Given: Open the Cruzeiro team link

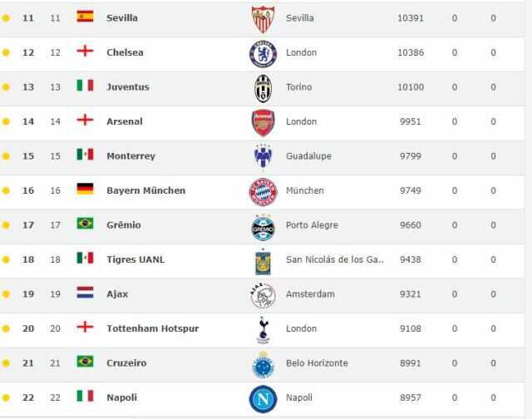Looking at the screenshot, I should coord(128,362).
